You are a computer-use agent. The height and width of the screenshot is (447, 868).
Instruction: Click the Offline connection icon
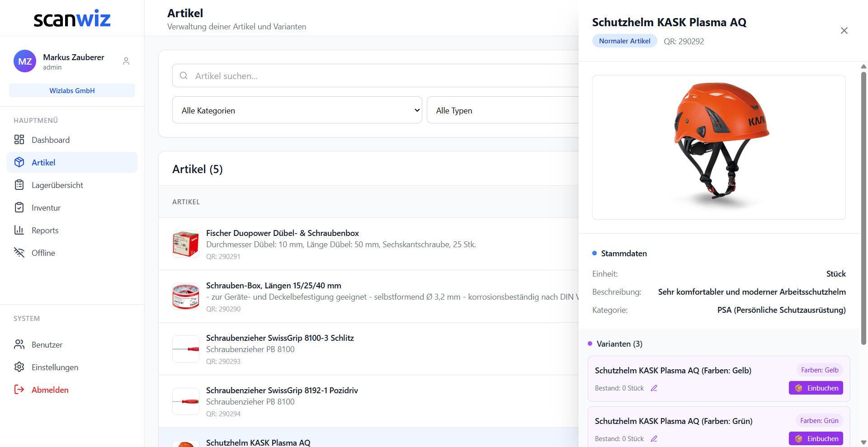pos(19,253)
